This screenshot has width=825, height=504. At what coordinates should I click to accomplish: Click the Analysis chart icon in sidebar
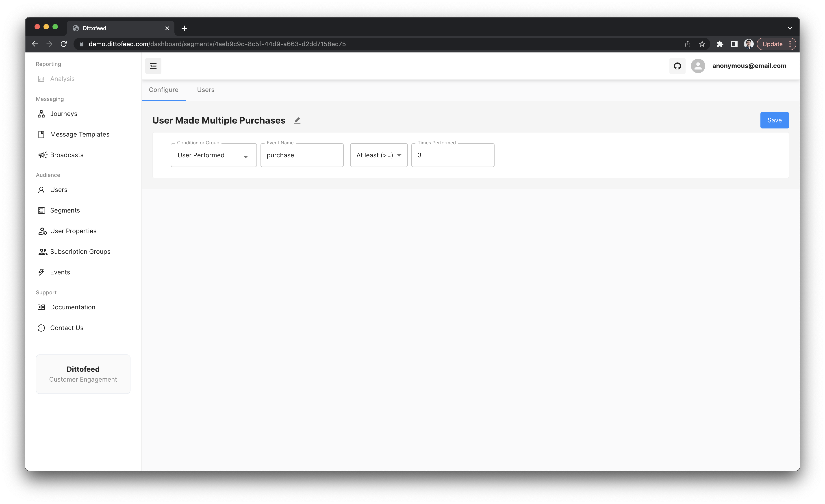[x=41, y=79]
